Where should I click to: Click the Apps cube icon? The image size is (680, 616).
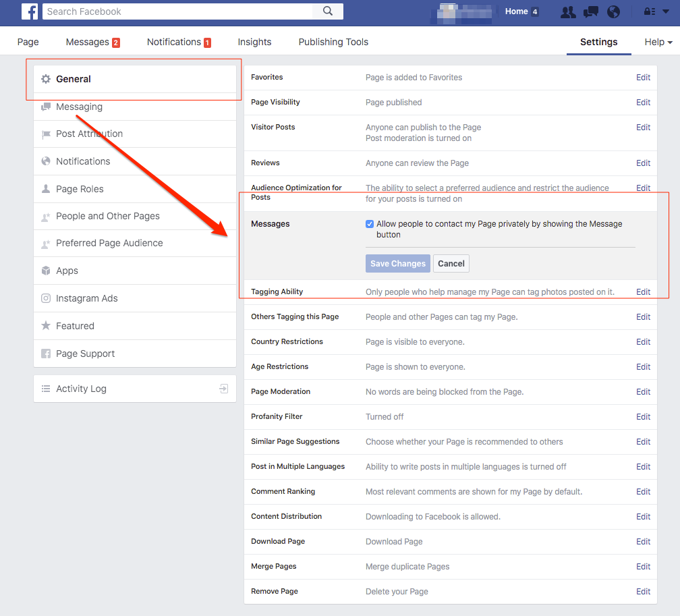[x=46, y=271]
